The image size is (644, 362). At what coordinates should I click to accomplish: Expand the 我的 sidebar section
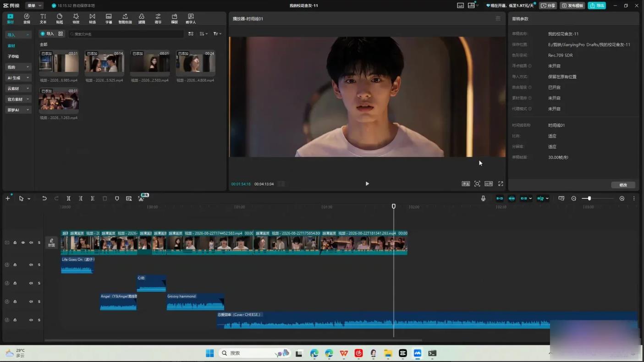18,67
